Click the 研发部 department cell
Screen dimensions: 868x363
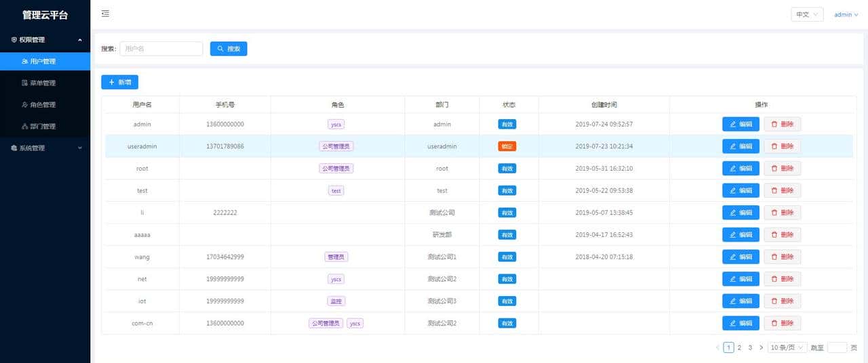[442, 235]
